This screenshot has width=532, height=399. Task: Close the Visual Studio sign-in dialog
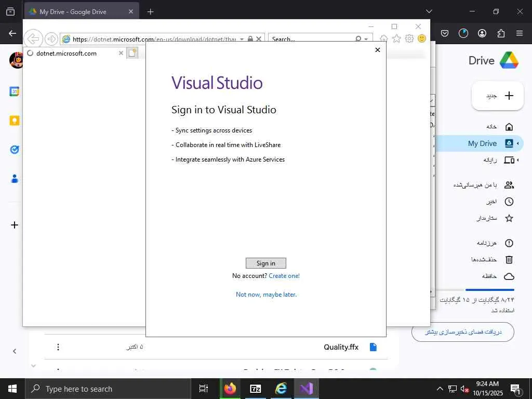(377, 50)
